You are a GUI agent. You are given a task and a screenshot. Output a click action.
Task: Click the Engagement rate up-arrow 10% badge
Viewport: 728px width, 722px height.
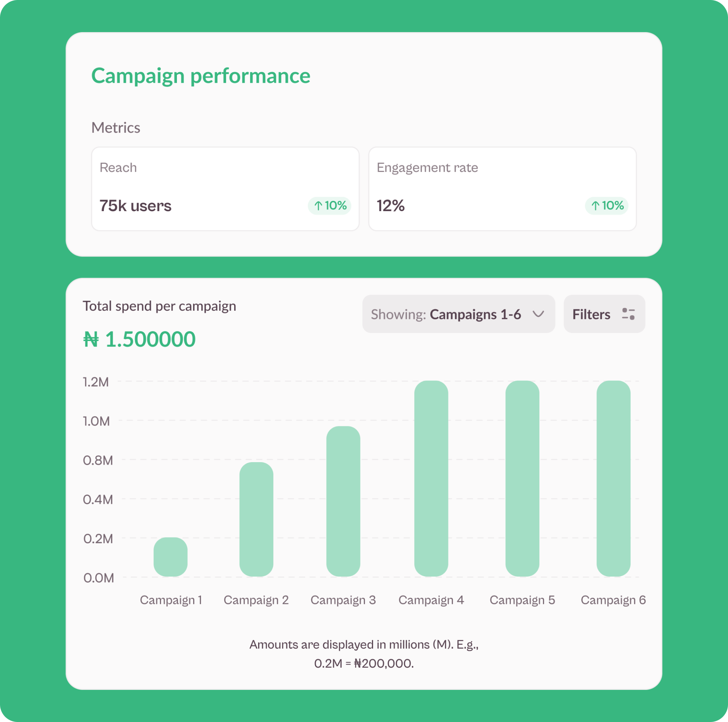point(606,206)
